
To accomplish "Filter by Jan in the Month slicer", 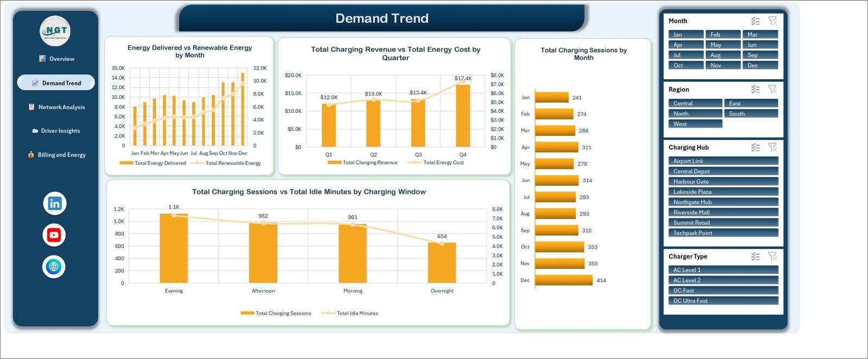I will click(x=686, y=34).
